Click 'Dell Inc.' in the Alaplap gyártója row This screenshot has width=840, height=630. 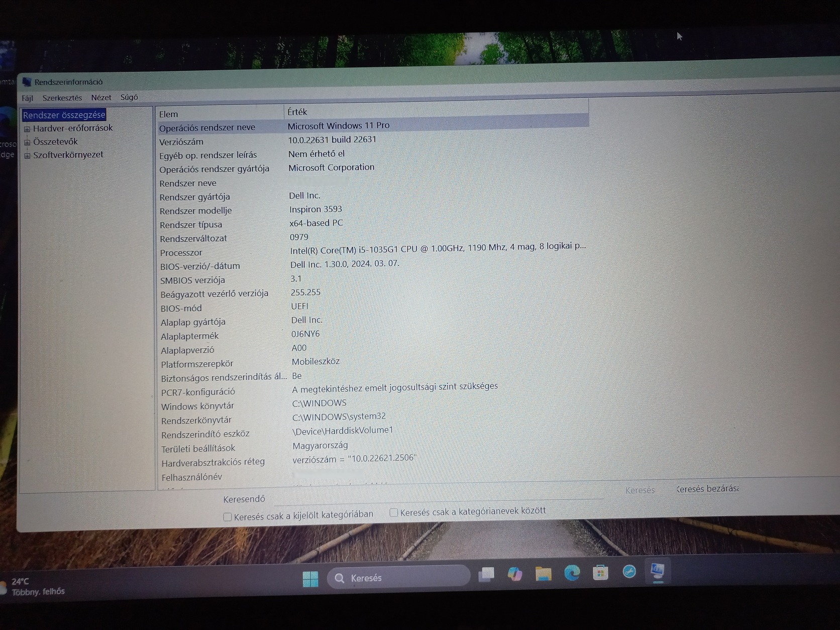pyautogui.click(x=307, y=320)
